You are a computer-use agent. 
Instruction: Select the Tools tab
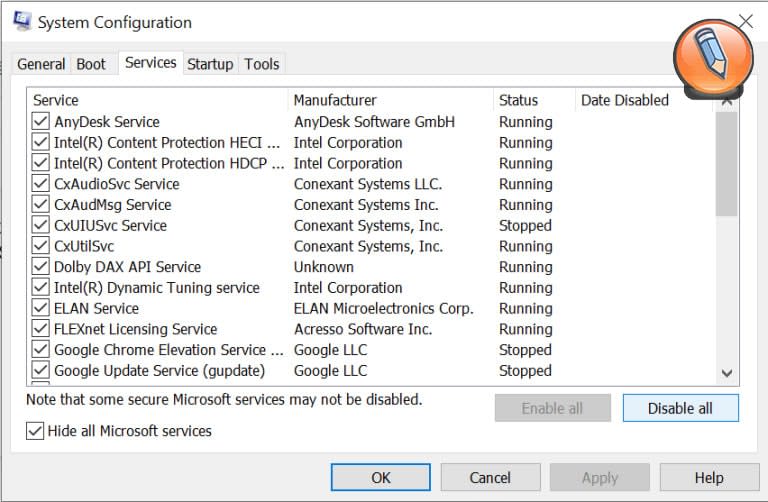pyautogui.click(x=262, y=64)
